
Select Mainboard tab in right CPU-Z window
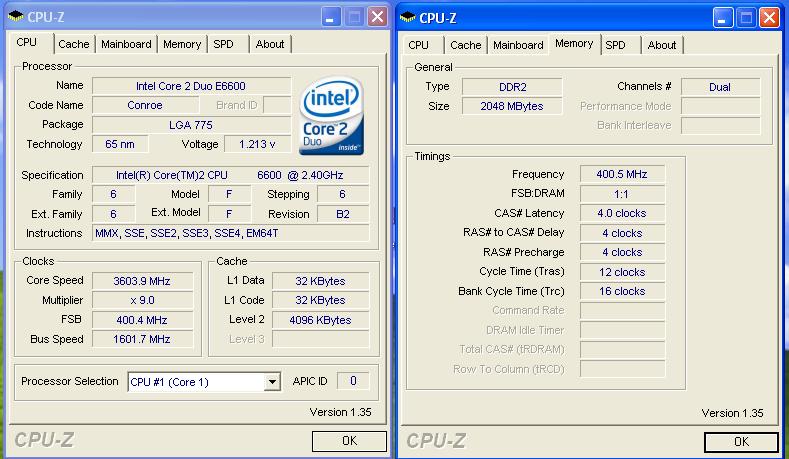518,45
